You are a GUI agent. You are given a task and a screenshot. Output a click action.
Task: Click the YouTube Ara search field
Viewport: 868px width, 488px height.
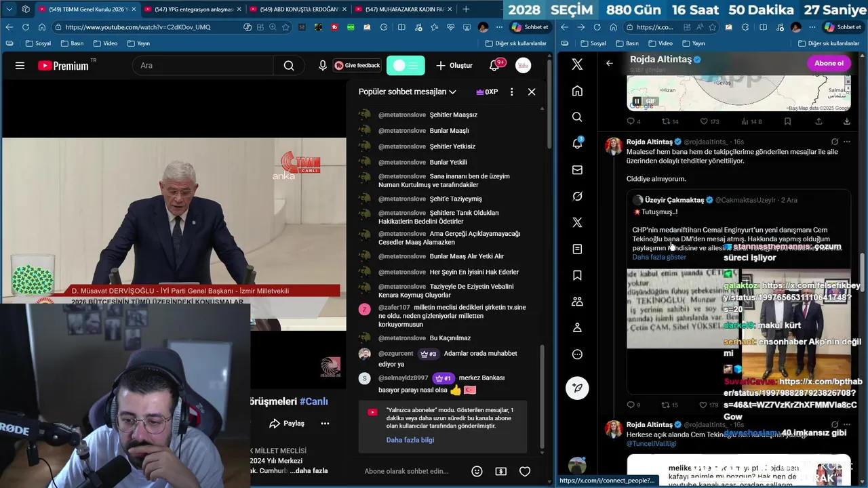click(x=203, y=66)
